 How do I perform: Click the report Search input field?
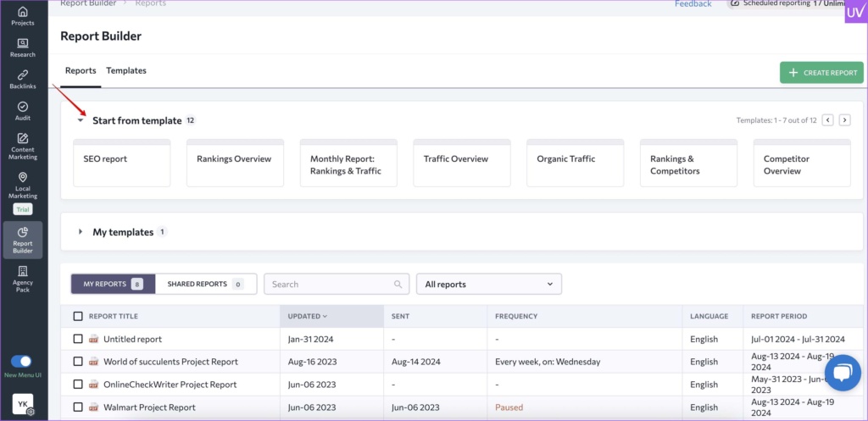[331, 285]
